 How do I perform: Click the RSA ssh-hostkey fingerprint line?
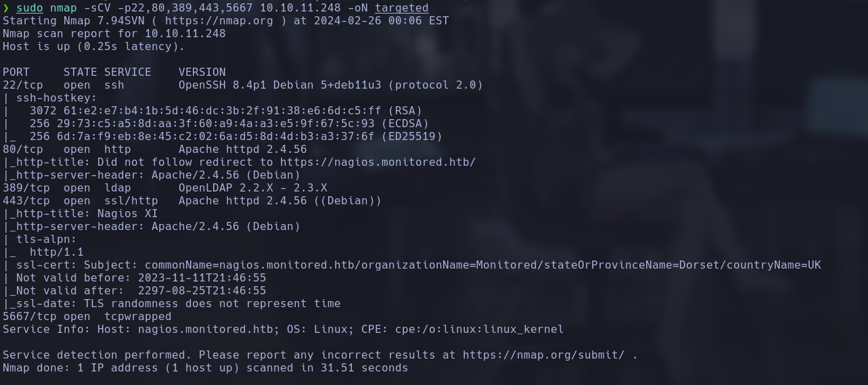pyautogui.click(x=219, y=111)
